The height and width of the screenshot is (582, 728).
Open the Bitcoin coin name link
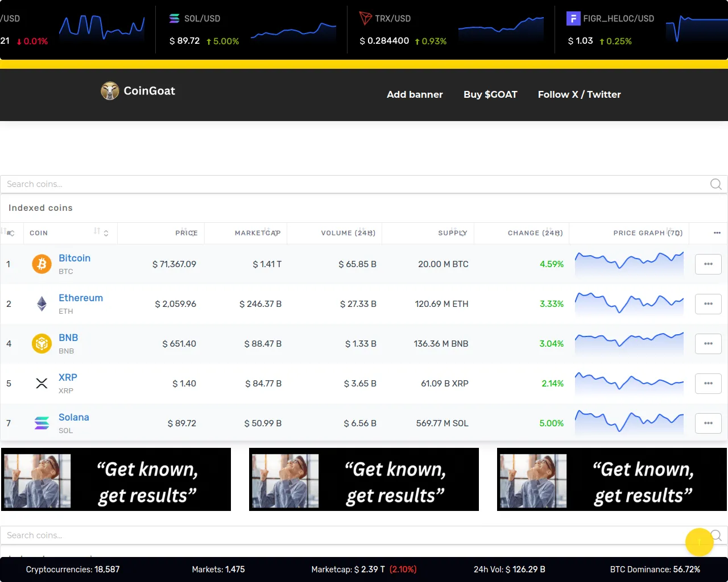[75, 258]
